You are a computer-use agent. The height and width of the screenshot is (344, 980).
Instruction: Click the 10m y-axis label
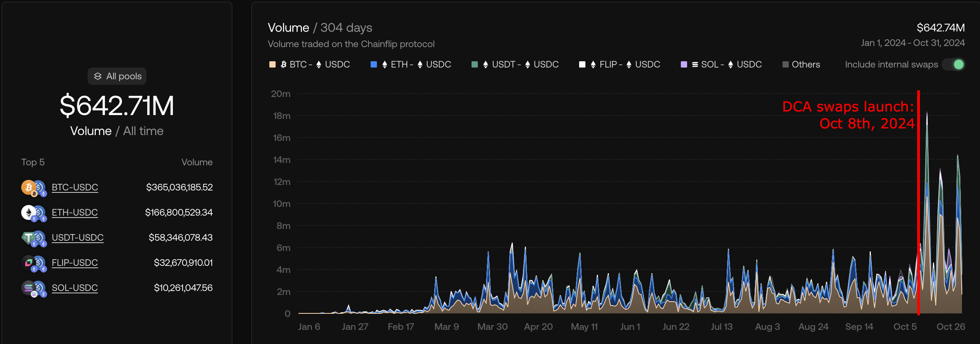coord(282,204)
